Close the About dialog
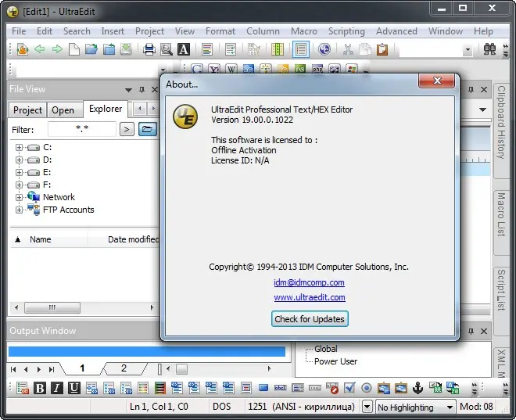Viewport: 516px width, 420px height. [437, 81]
